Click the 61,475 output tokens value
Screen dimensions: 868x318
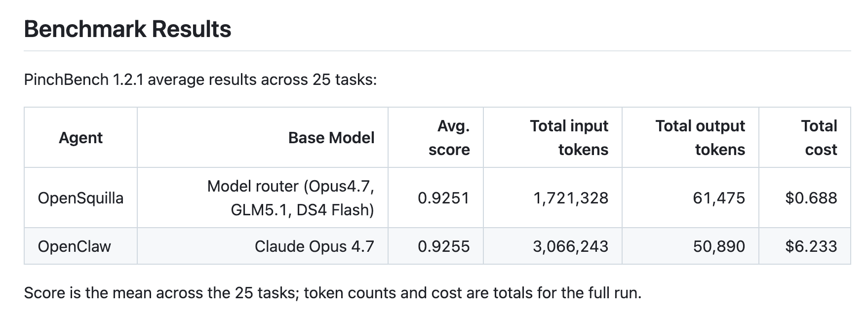(x=719, y=198)
